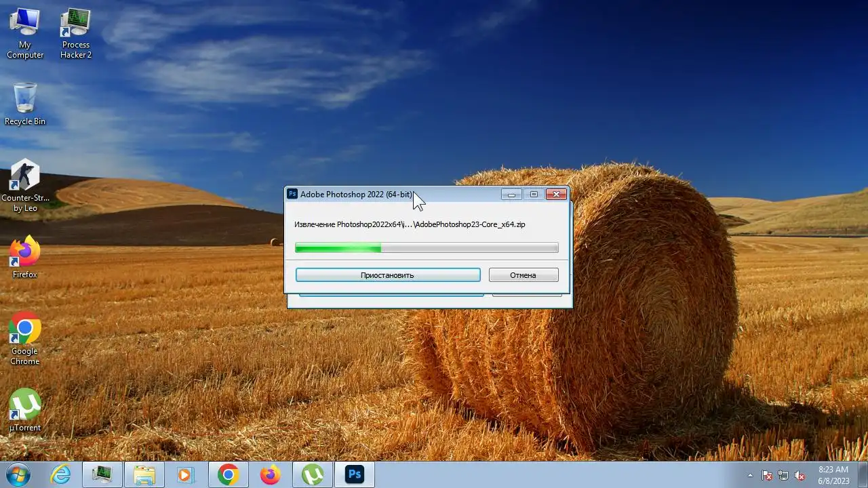Launch Google Chrome from taskbar

[x=229, y=475]
